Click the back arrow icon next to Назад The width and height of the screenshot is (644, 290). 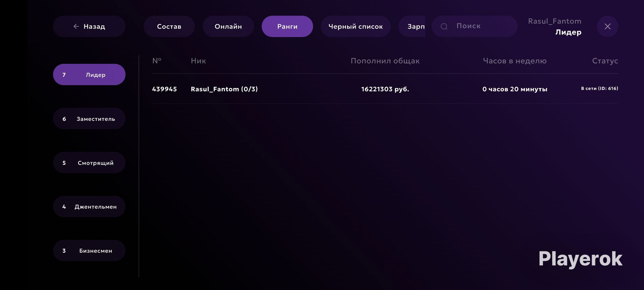[76, 26]
